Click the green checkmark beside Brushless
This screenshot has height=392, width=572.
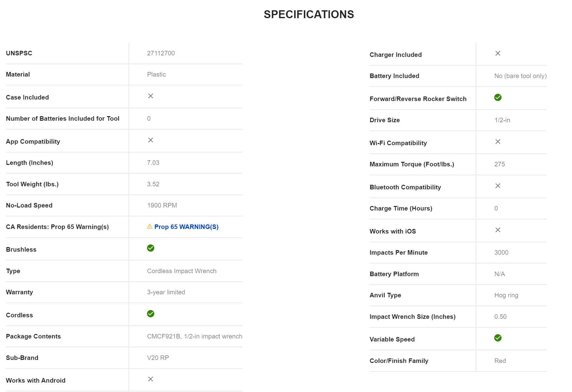[150, 248]
